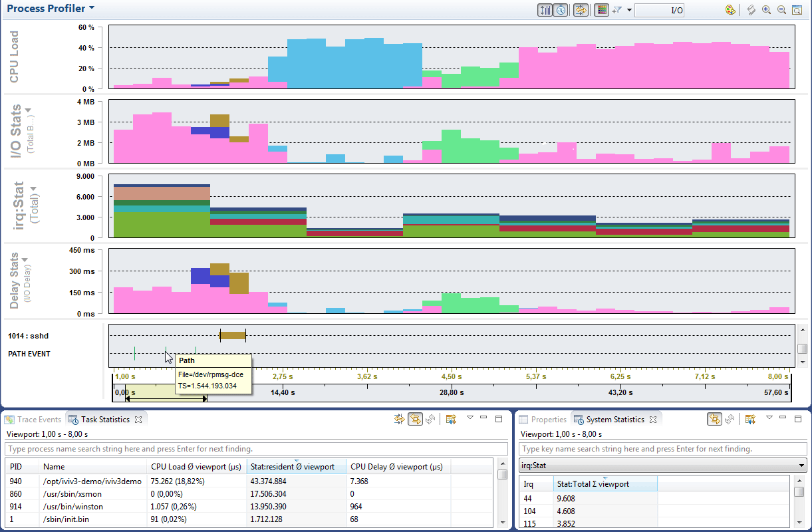Toggle the viewport sync button in System Statistics
Screen dimensions: 812x532
coord(715,419)
